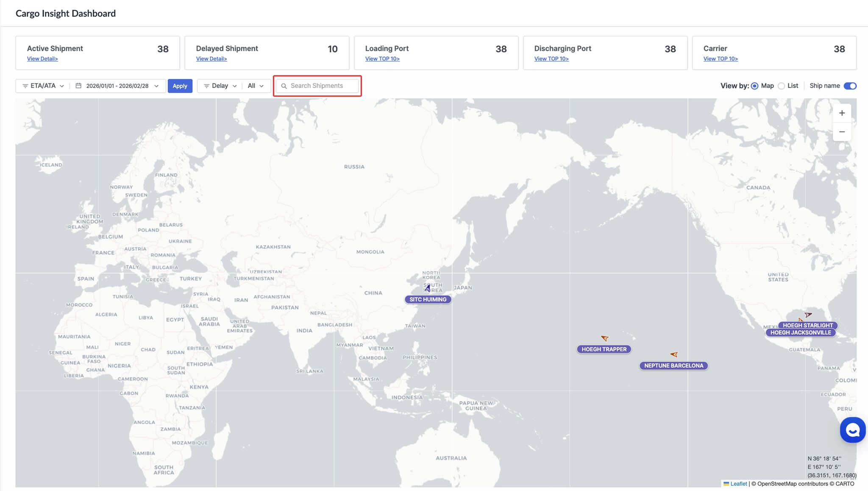The width and height of the screenshot is (868, 491).
Task: Toggle the Ship name switch off
Action: [850, 86]
